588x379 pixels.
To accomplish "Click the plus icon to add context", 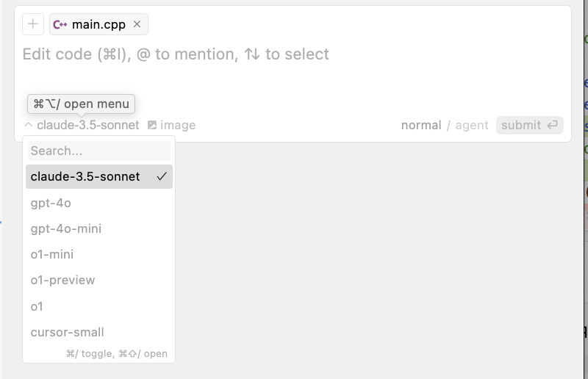I will 33,24.
